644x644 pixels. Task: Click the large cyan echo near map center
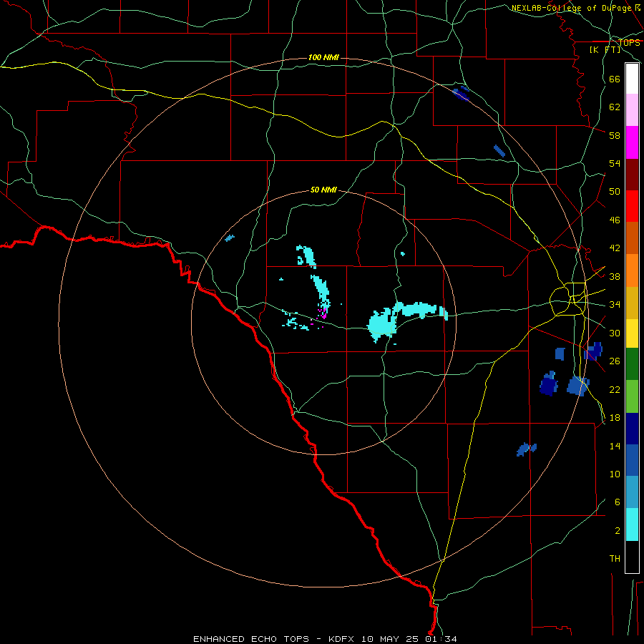point(382,323)
